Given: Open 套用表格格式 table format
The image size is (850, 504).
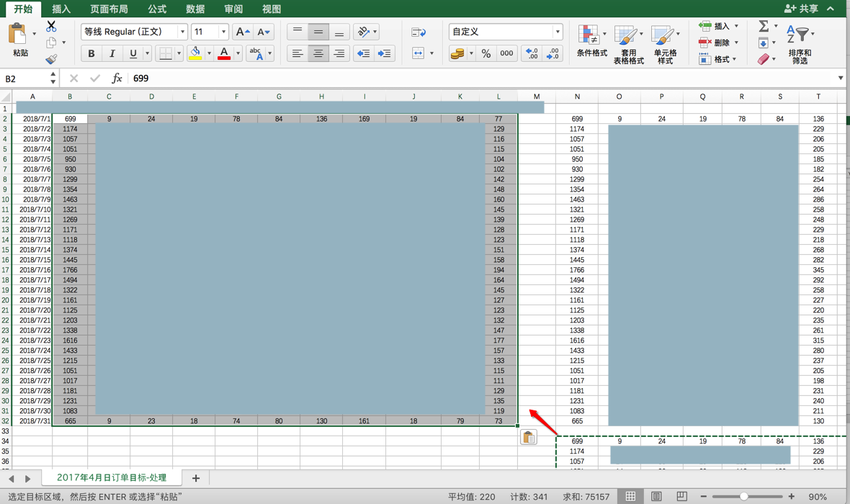Looking at the screenshot, I should [x=628, y=45].
